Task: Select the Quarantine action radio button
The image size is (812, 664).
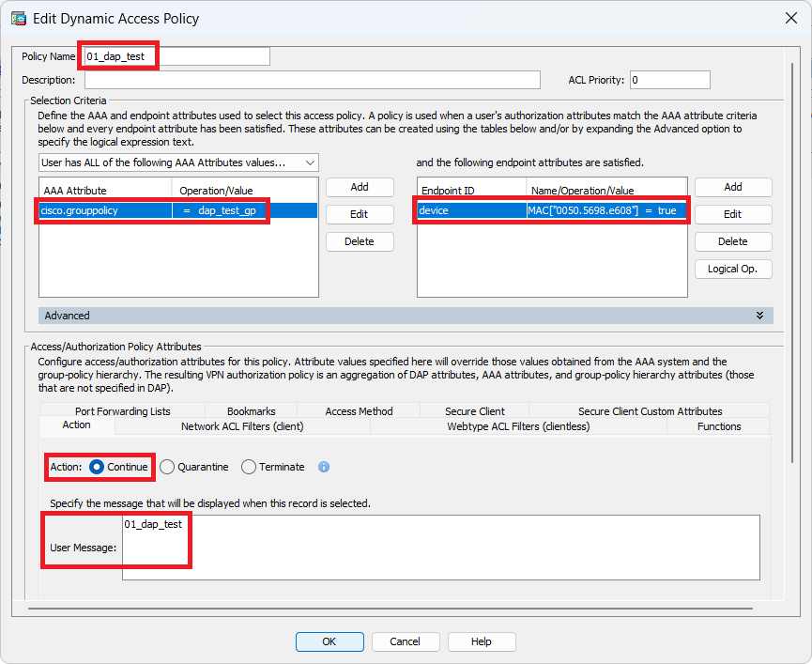Action: [x=167, y=467]
